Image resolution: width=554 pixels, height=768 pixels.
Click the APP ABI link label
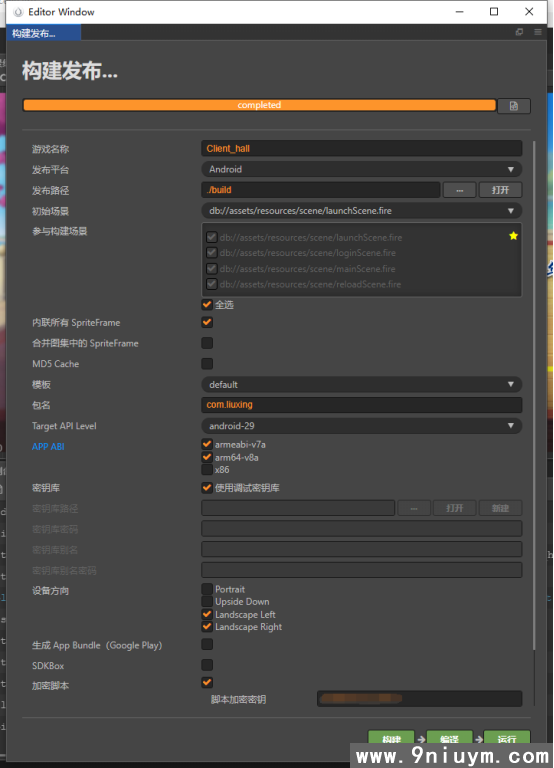pos(48,447)
